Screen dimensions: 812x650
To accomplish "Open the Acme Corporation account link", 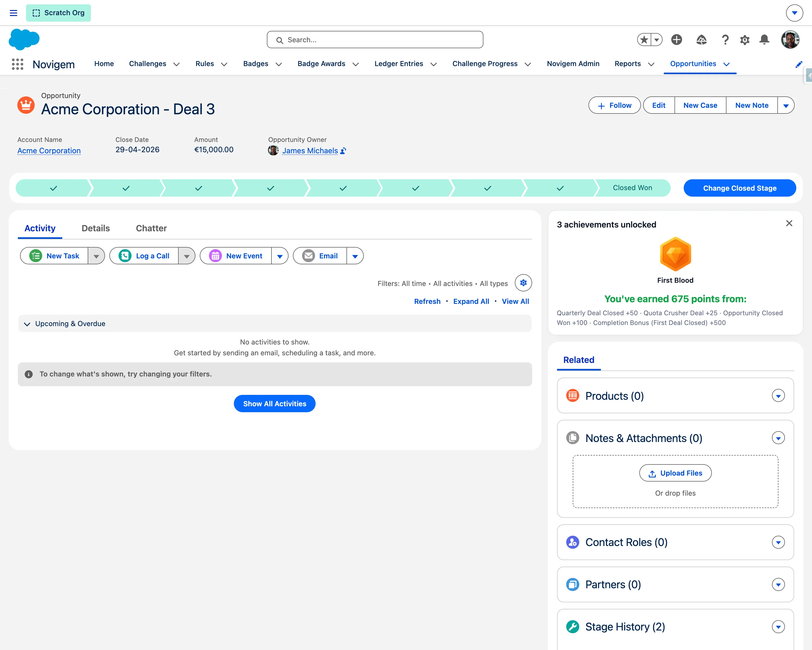I will [x=49, y=151].
